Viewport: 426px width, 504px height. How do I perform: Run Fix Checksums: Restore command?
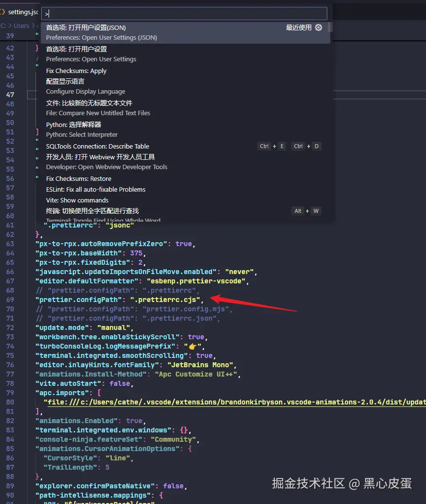coord(186,179)
